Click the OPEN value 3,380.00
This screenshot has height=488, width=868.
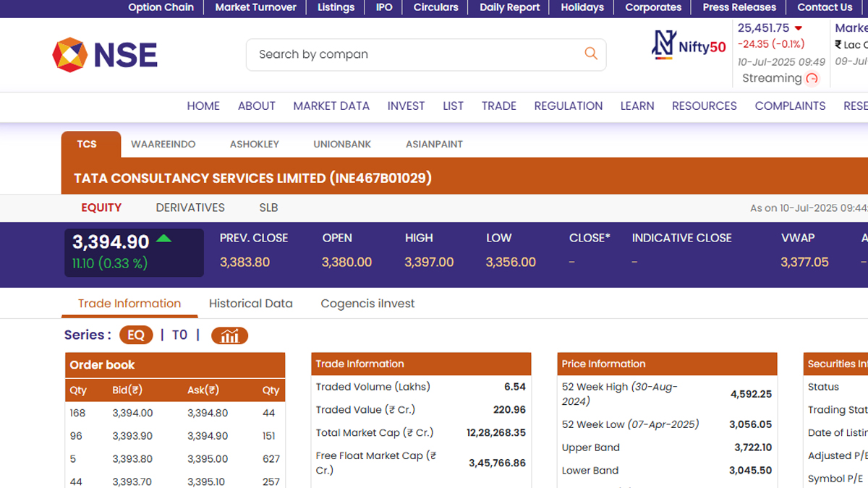tap(347, 262)
